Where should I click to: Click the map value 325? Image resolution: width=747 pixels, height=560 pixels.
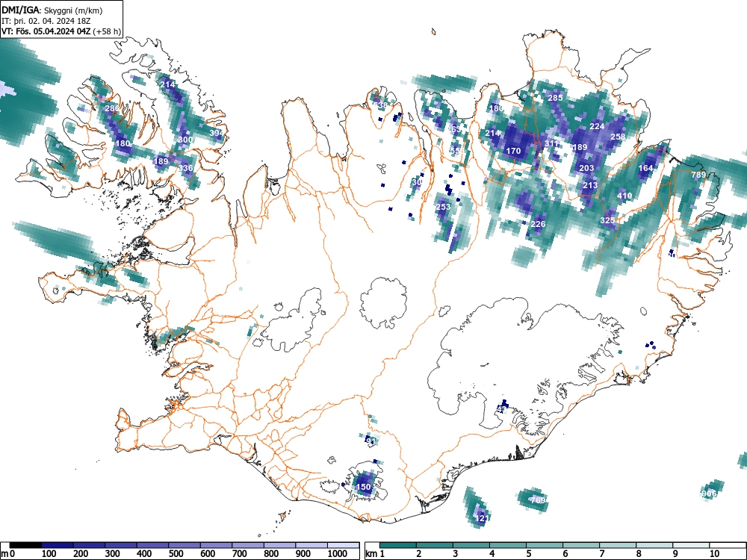coord(607,220)
